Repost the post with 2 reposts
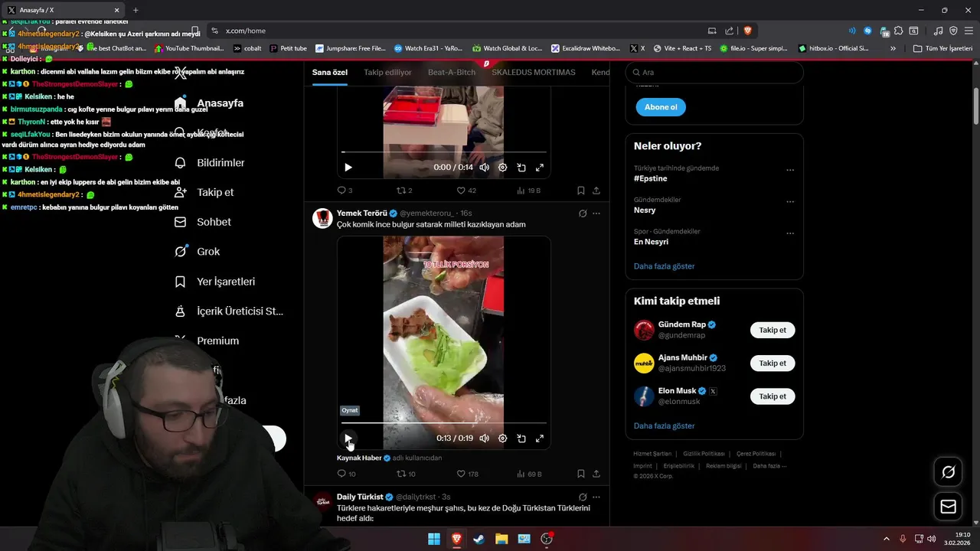The width and height of the screenshot is (980, 551). [403, 191]
